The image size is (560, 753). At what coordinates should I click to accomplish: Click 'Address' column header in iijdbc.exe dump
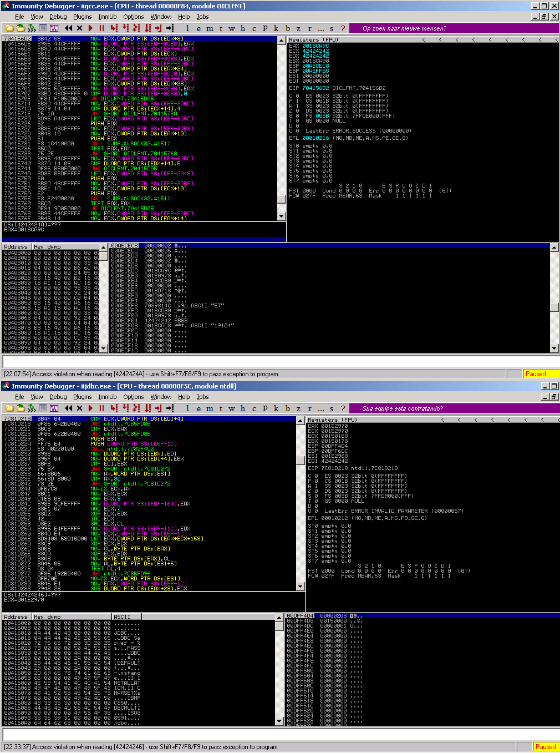pos(17,616)
